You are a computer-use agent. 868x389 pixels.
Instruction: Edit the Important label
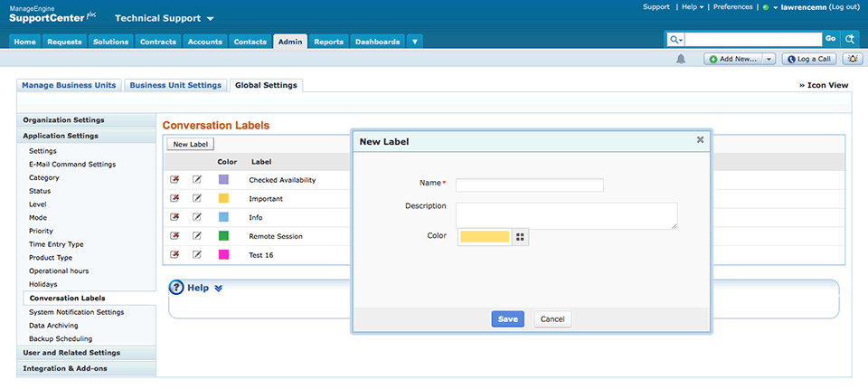[x=196, y=198]
